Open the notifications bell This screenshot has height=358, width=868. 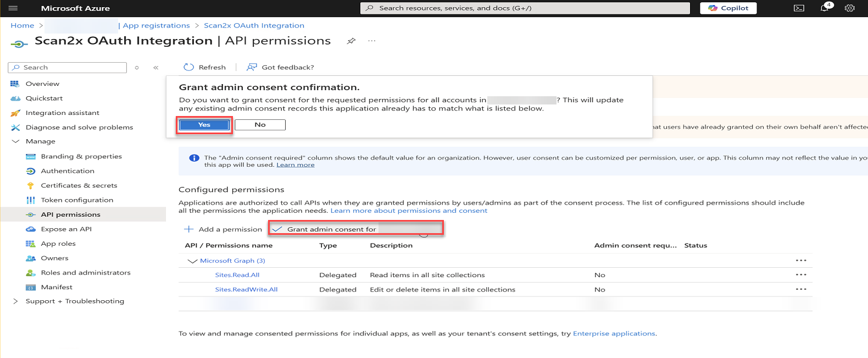[x=825, y=8]
